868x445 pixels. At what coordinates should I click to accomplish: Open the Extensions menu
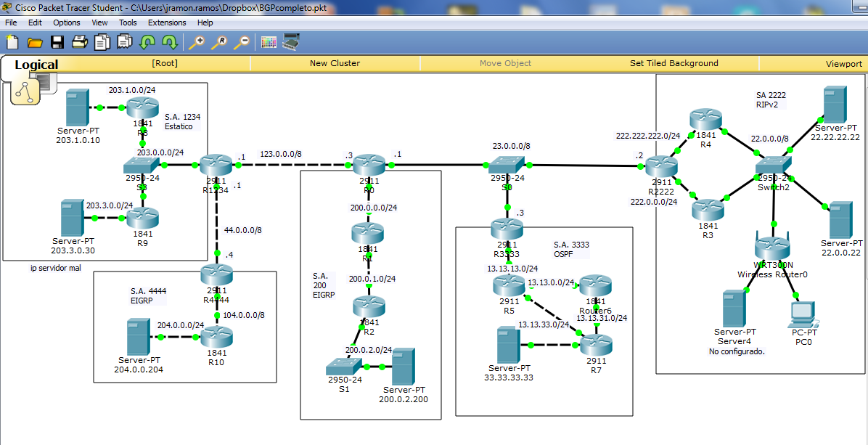167,23
